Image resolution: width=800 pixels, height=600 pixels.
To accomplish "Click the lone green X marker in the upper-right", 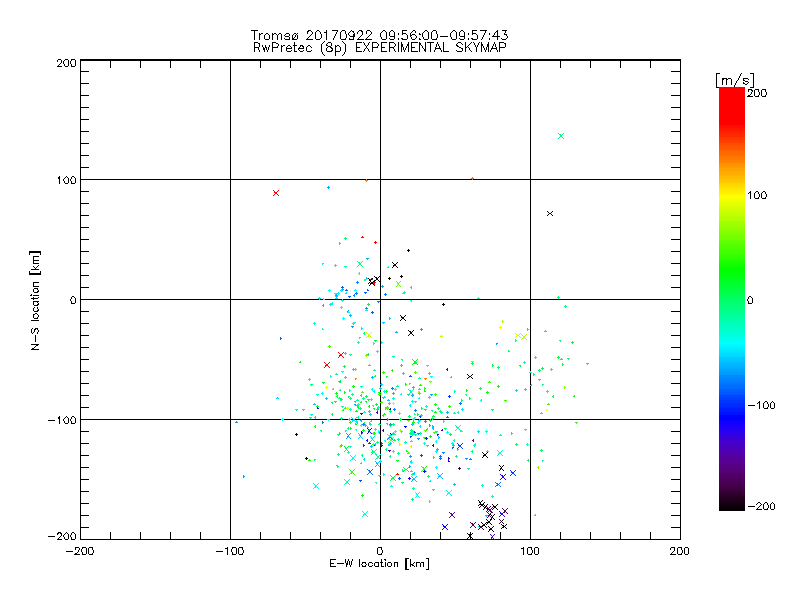I will (x=561, y=136).
